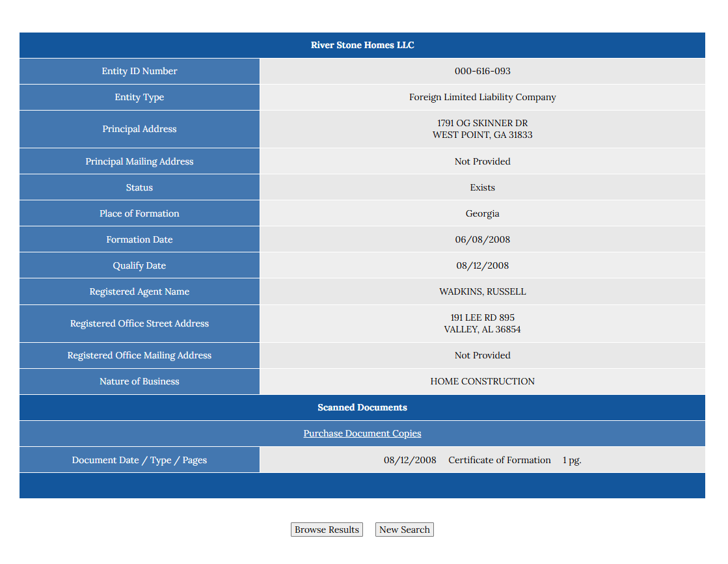Click the Entity Type label cell
This screenshot has width=728, height=564.
pos(139,97)
